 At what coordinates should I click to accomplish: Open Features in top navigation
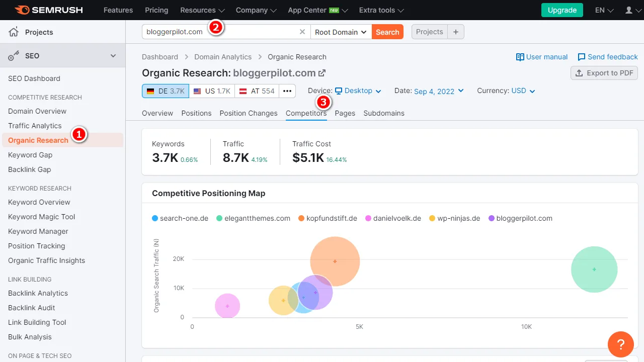118,10
